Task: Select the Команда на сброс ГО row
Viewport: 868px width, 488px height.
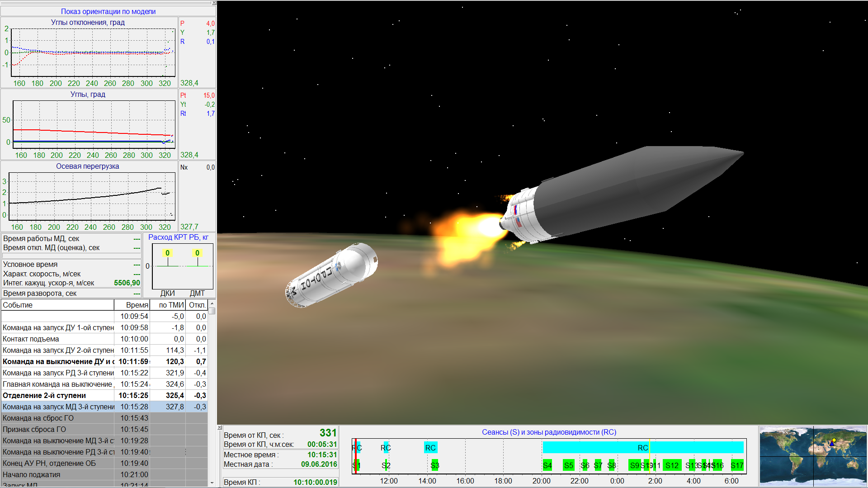Action: [57, 418]
